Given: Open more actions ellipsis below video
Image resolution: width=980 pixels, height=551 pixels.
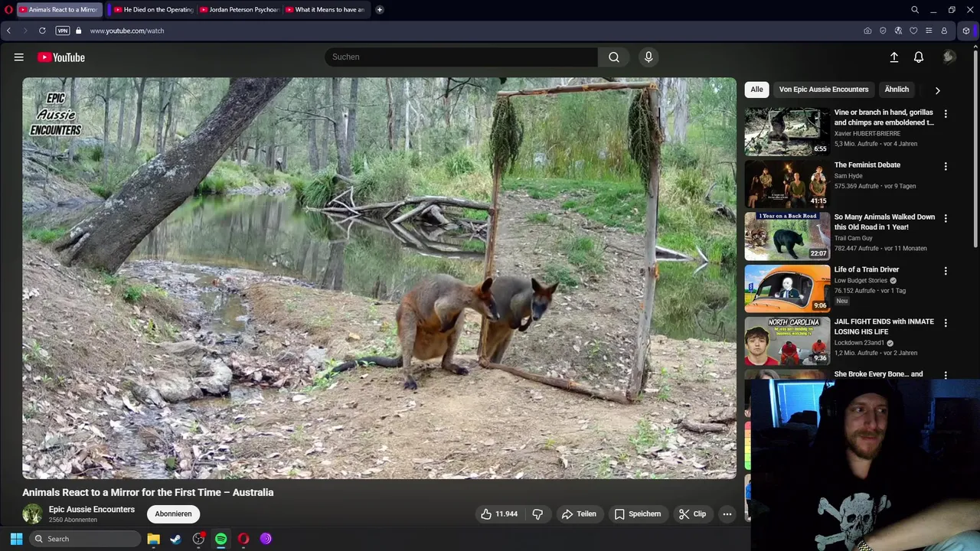Looking at the screenshot, I should 727,514.
